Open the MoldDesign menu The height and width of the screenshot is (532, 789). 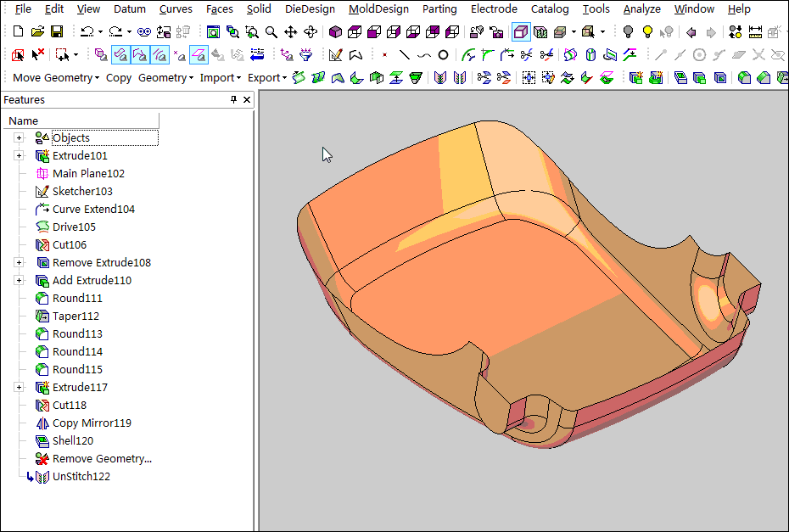click(x=378, y=9)
